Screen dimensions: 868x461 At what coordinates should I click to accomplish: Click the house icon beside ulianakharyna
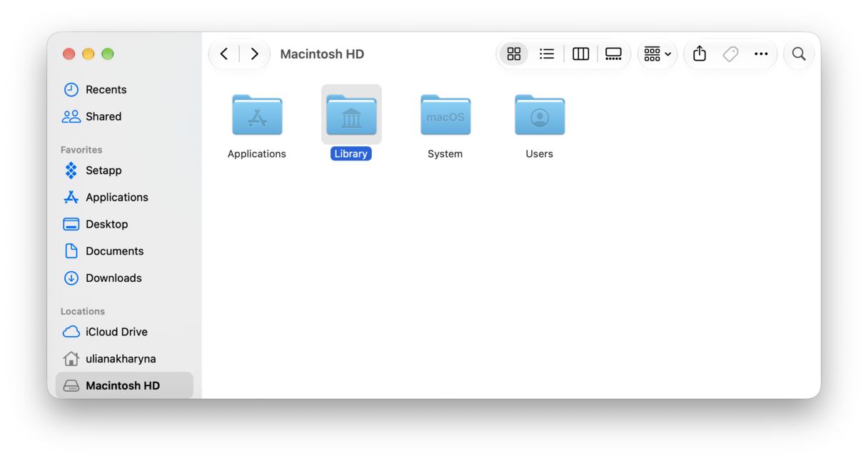pyautogui.click(x=71, y=359)
